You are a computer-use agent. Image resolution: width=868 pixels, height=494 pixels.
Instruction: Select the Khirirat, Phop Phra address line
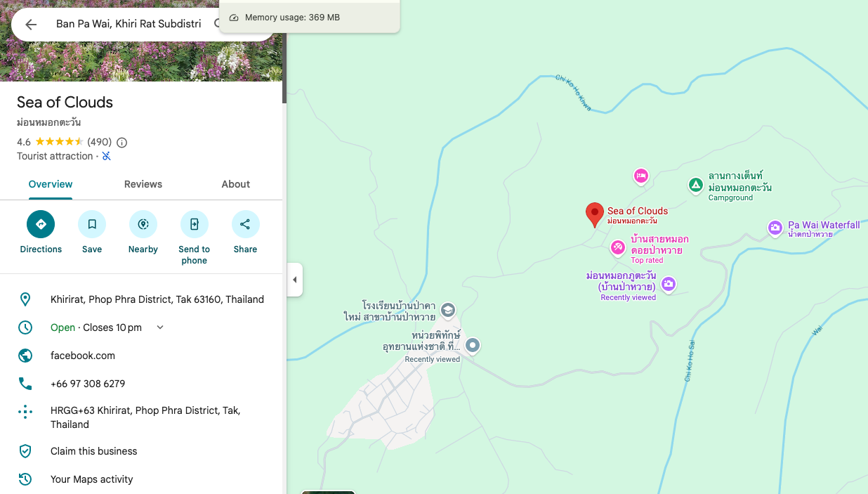157,299
